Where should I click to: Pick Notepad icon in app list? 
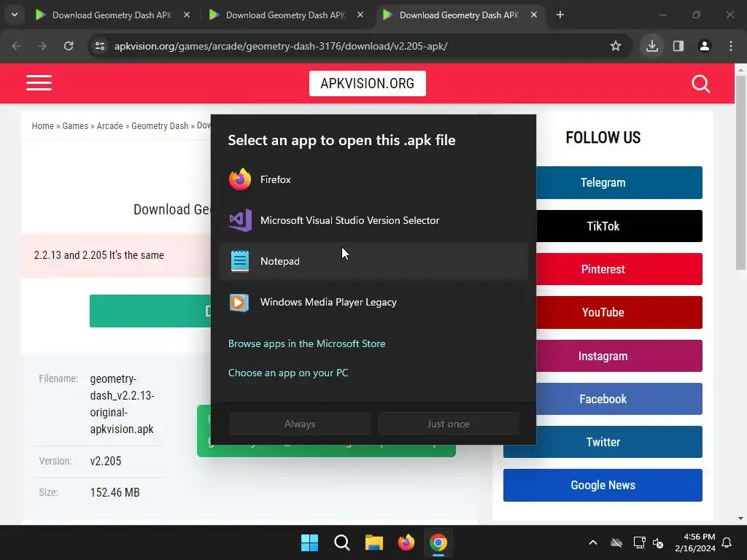pyautogui.click(x=239, y=261)
